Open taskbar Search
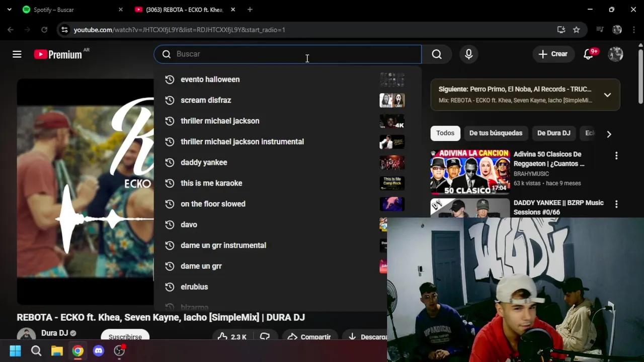 coord(36,351)
